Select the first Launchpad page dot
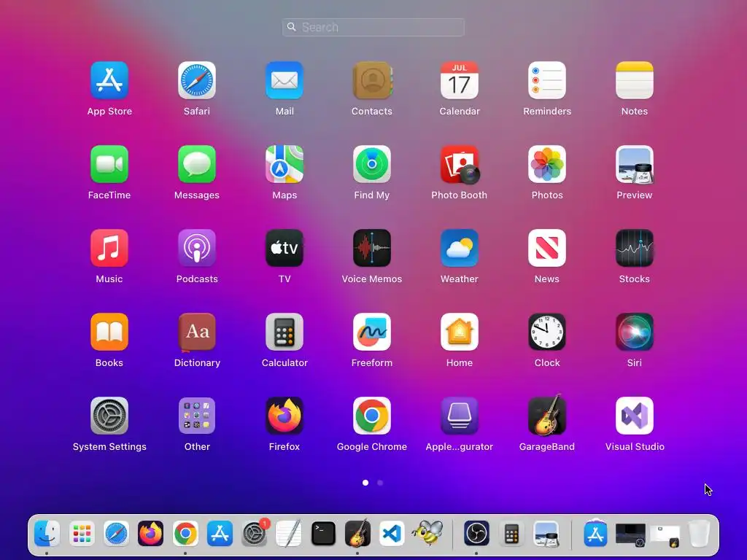The height and width of the screenshot is (560, 747). click(365, 483)
